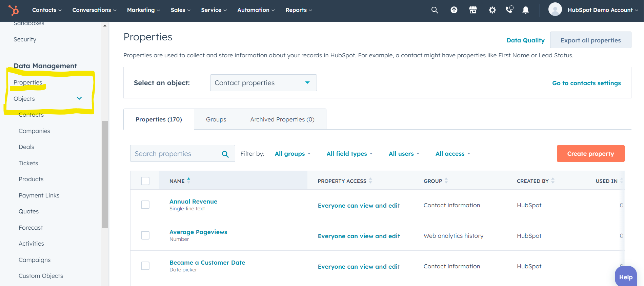Open Security in sidebar
644x286 pixels.
pyautogui.click(x=25, y=39)
